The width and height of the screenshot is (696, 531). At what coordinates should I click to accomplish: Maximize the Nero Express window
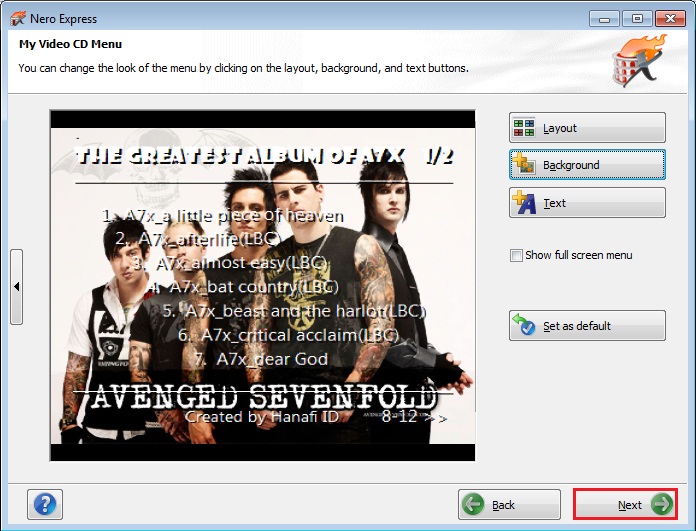(637, 19)
